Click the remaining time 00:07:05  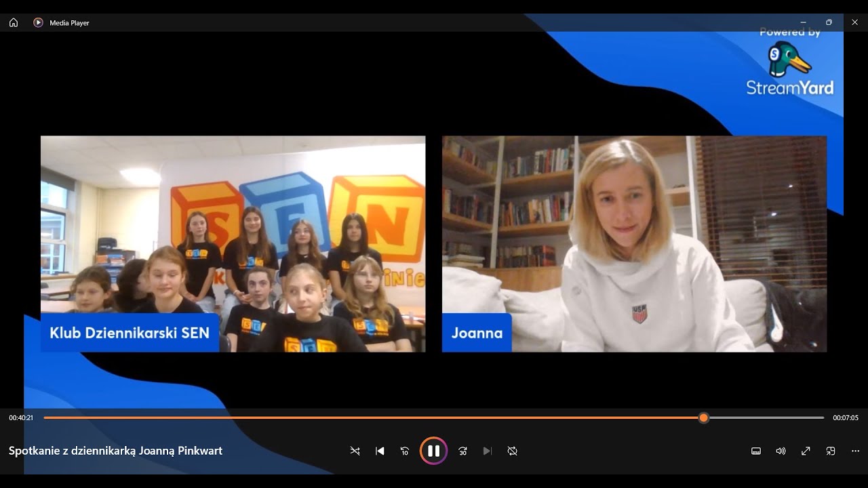click(x=846, y=418)
